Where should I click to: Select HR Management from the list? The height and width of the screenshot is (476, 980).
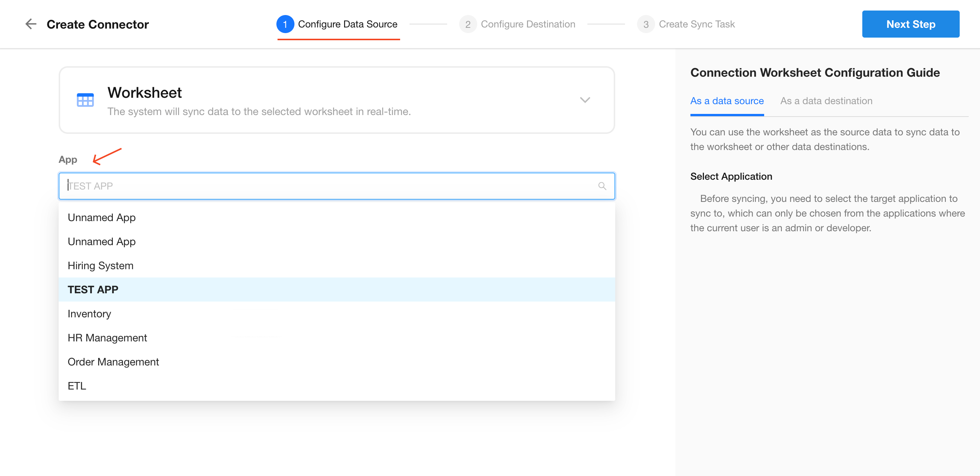click(107, 338)
